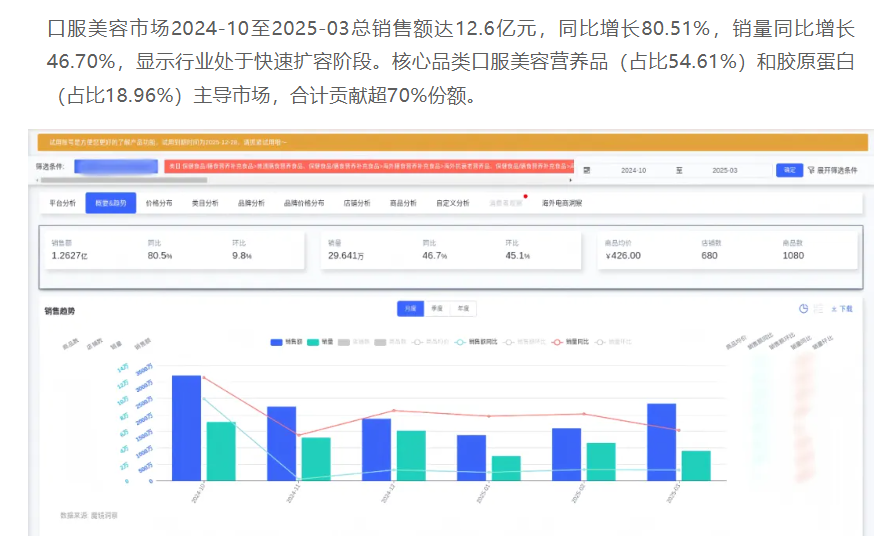
Task: Switch to the 价格分布 tab
Action: coord(159,203)
